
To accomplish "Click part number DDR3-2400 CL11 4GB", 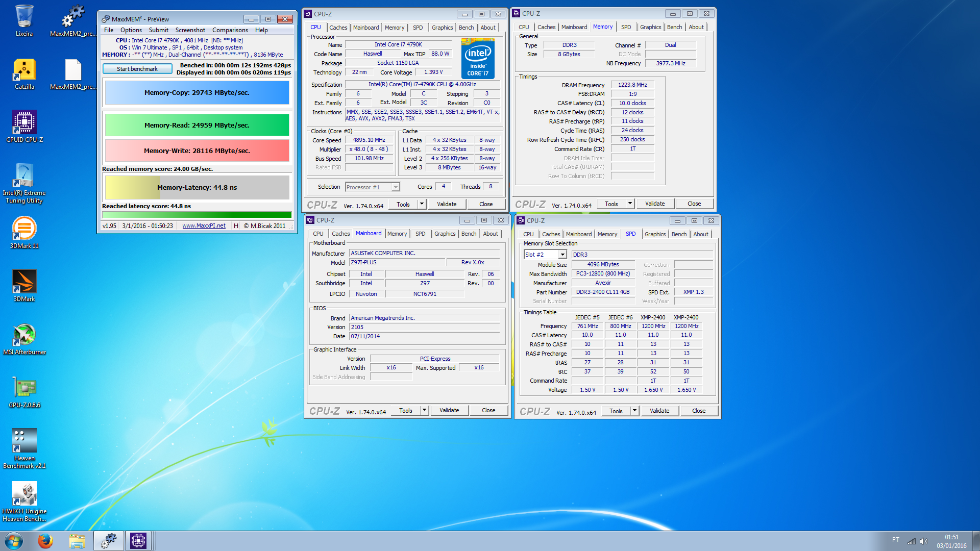I will point(603,292).
